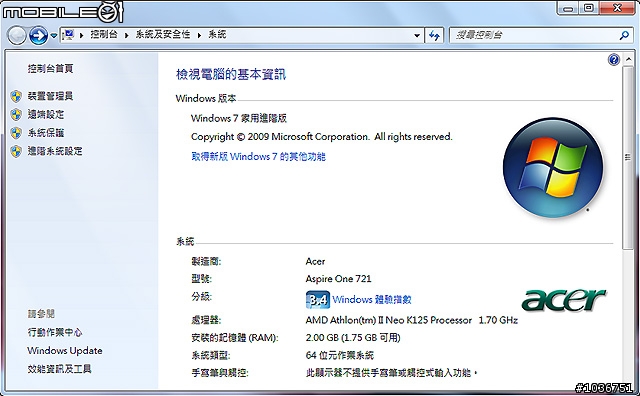Select 2.00 GB RAM value text

coord(353,338)
